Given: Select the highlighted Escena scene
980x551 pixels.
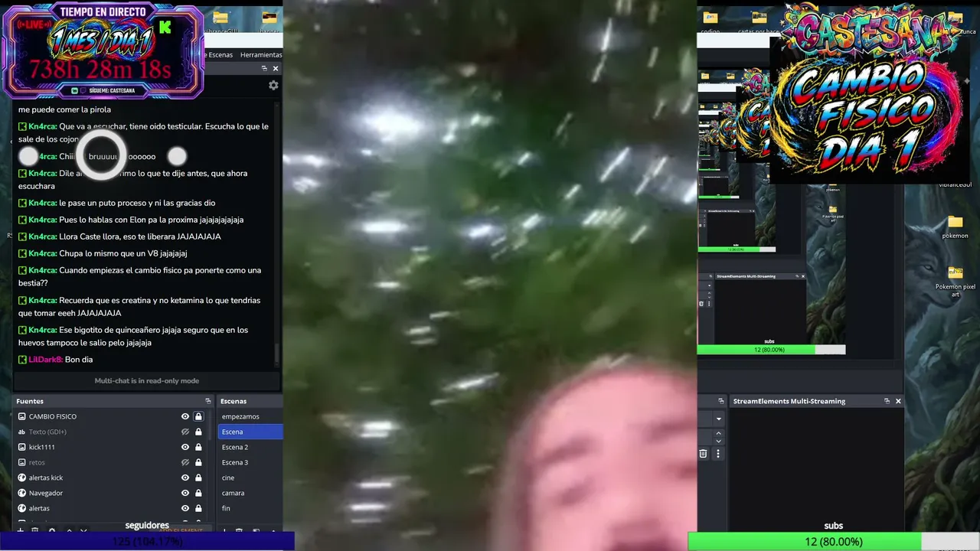Looking at the screenshot, I should click(250, 432).
